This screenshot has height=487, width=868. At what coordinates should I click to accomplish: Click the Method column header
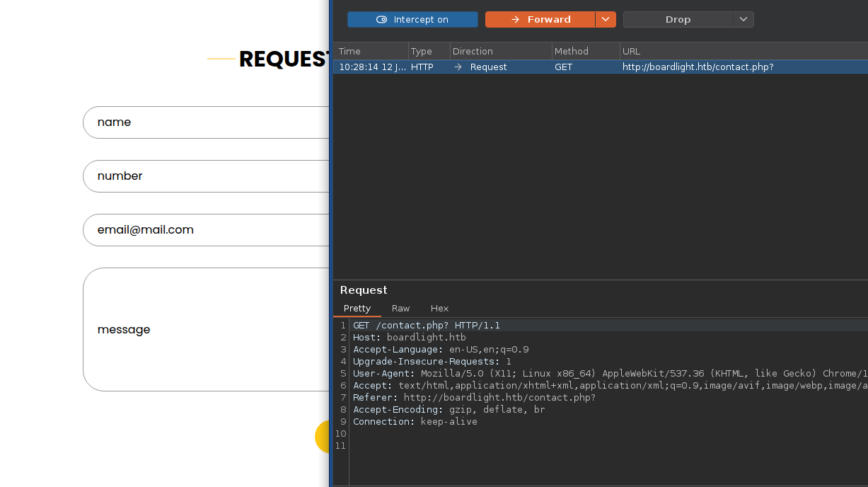click(585, 51)
